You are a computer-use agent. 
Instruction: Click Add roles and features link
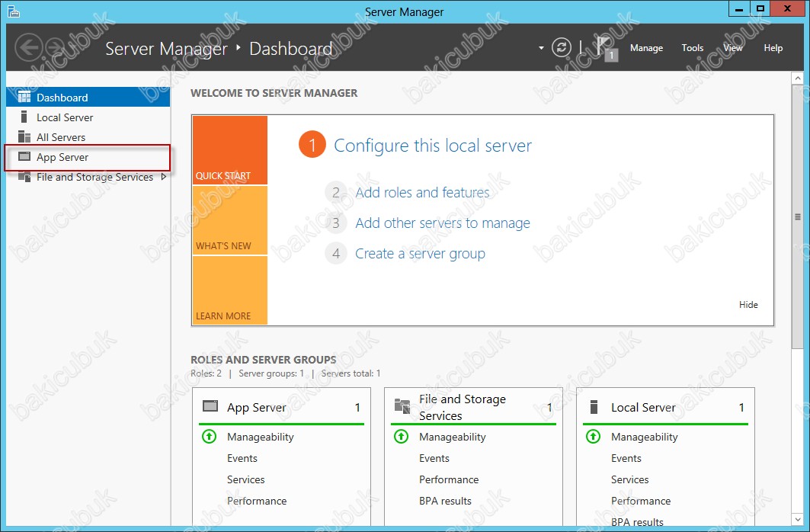click(422, 193)
